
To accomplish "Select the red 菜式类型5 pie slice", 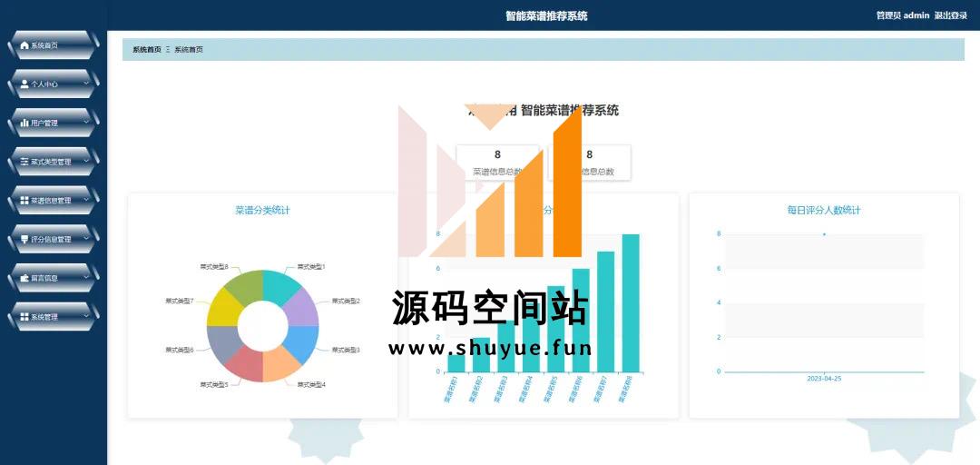I will click(x=246, y=363).
